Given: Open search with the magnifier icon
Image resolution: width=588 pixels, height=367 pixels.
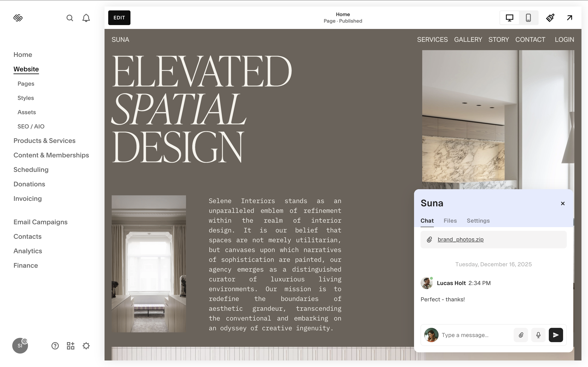Looking at the screenshot, I should click(70, 18).
